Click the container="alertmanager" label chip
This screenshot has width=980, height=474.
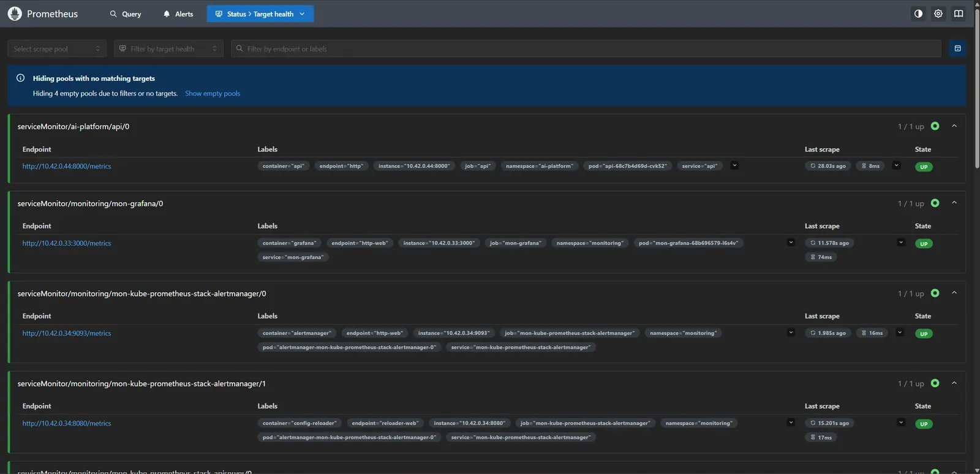point(297,333)
